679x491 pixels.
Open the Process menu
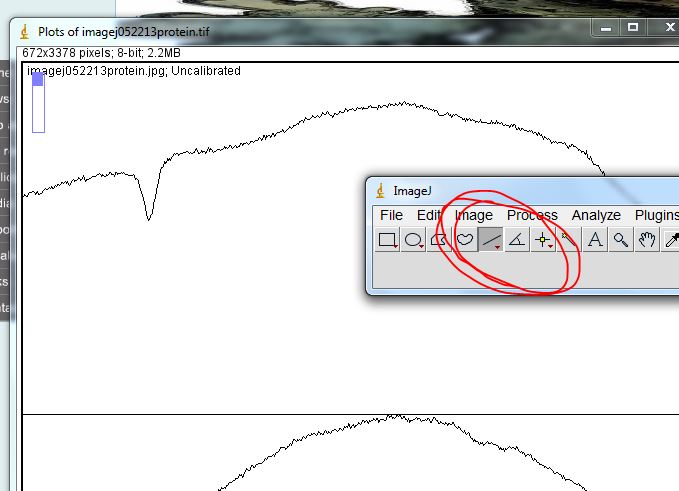point(532,215)
